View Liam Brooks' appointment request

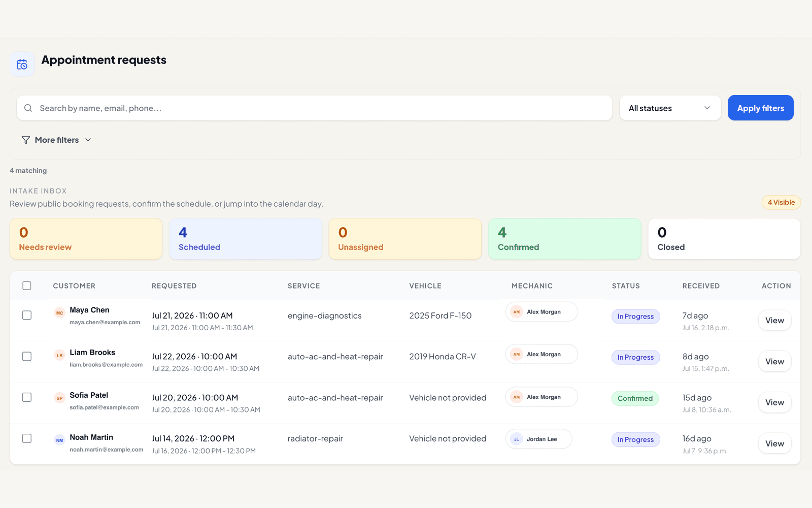[x=774, y=362]
